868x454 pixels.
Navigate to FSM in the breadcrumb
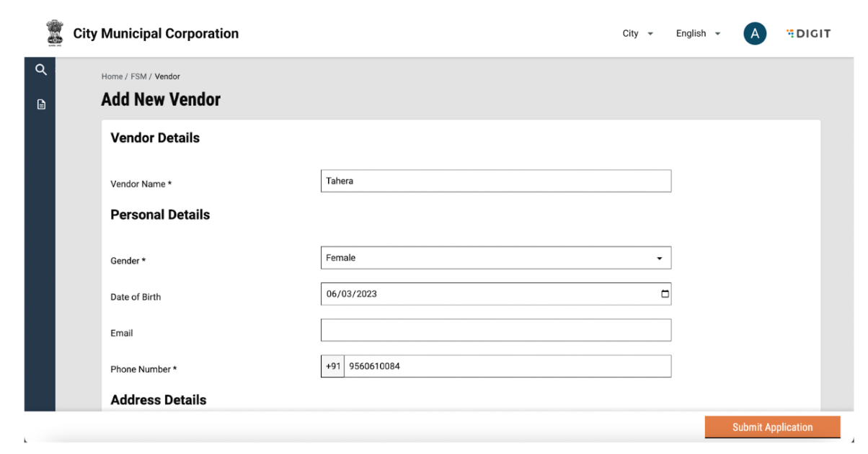(x=138, y=76)
